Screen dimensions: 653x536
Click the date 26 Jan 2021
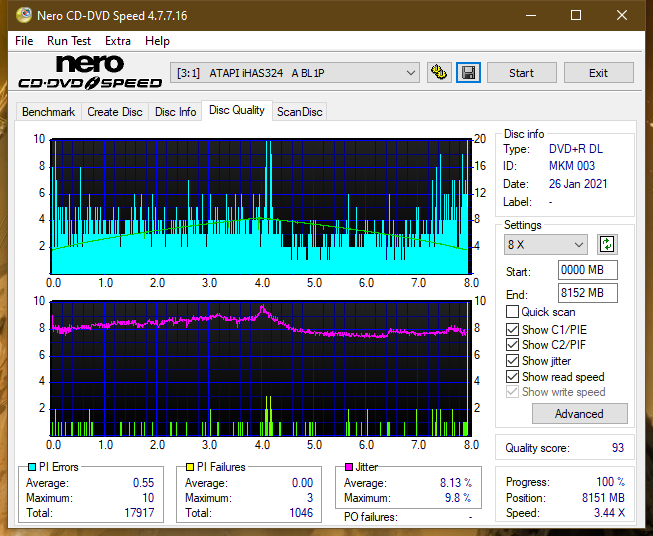coord(578,184)
